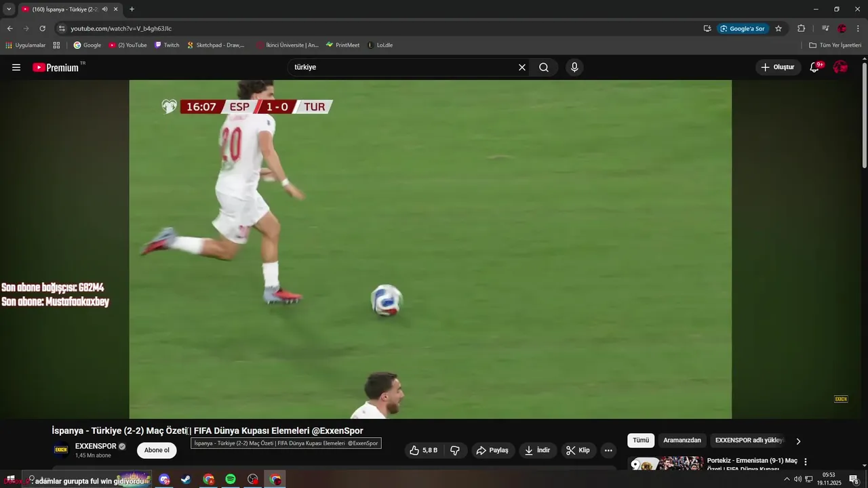Viewport: 868px width, 488px height.
Task: Start voice search with microphone
Action: tap(574, 67)
